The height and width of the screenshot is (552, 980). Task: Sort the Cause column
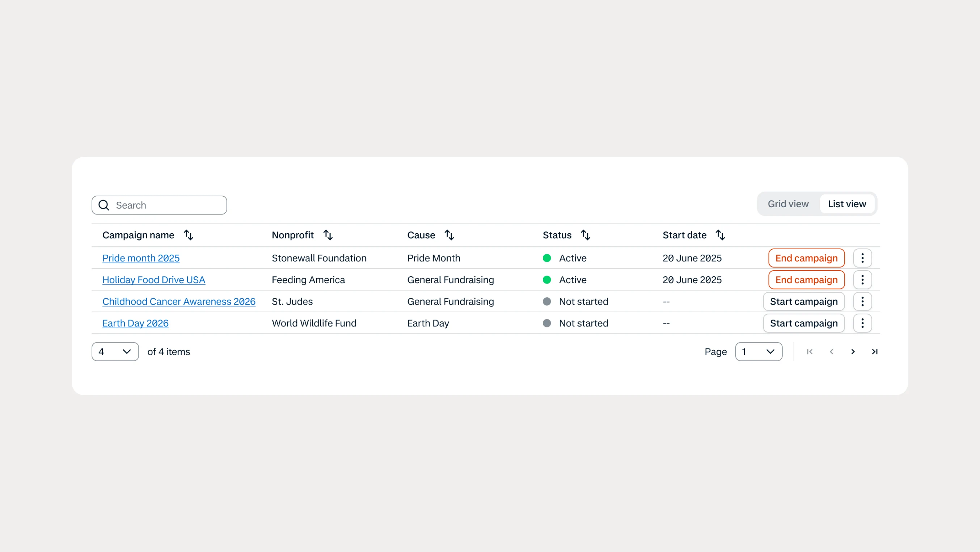(450, 235)
